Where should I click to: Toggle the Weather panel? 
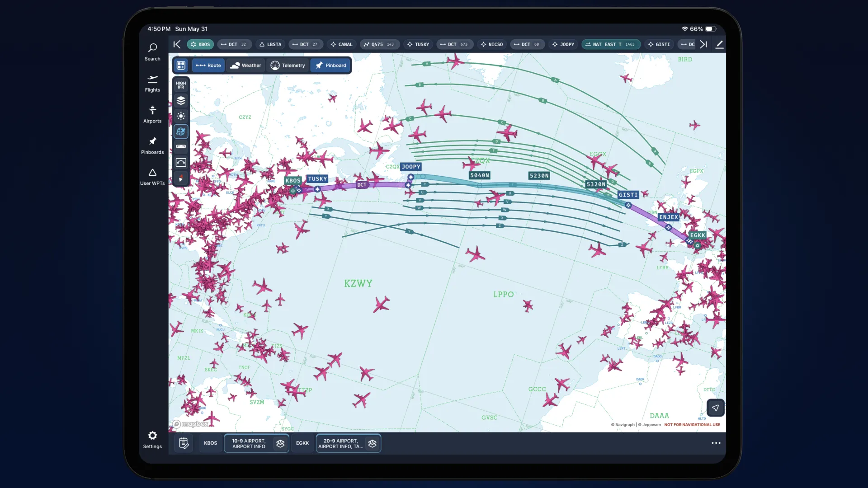245,66
